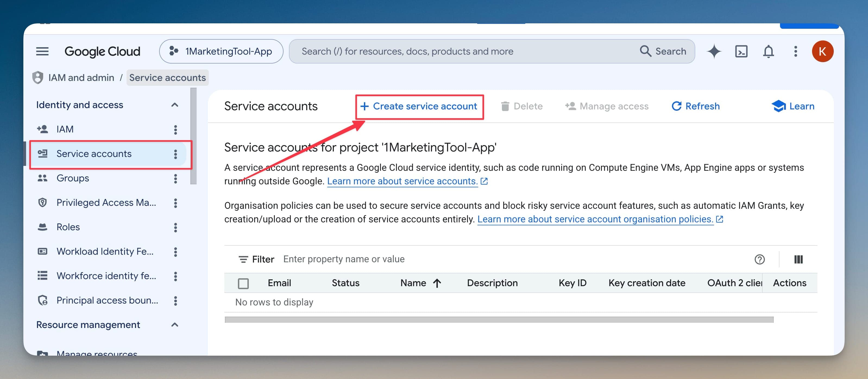
Task: Open the filter help question-mark icon
Action: point(759,259)
